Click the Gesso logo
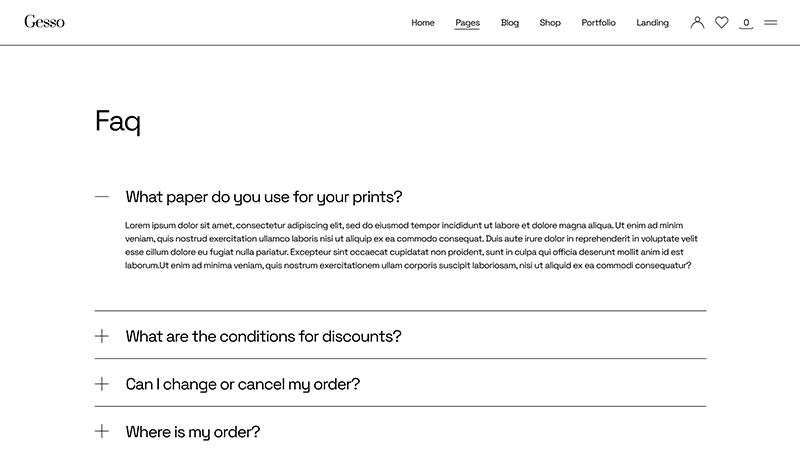The width and height of the screenshot is (800, 452). tap(44, 22)
